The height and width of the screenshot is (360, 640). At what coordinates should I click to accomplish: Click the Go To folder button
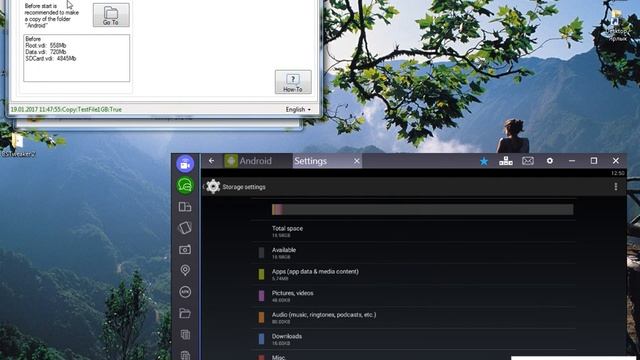(111, 15)
